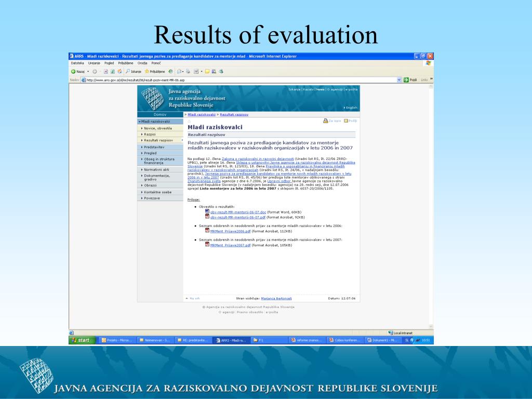Click the Refresh page icon
Image resolution: width=532 pixels, height=399 pixels.
[x=113, y=72]
